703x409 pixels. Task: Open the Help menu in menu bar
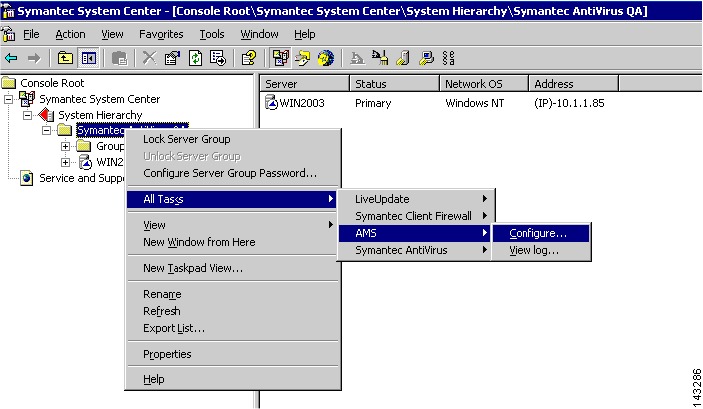pyautogui.click(x=304, y=34)
